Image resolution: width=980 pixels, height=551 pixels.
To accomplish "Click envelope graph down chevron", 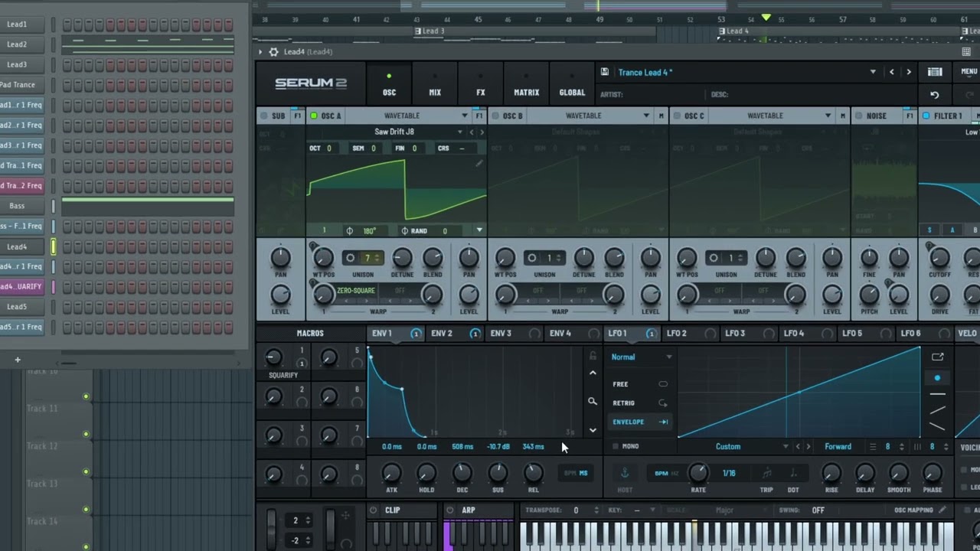I will (592, 430).
